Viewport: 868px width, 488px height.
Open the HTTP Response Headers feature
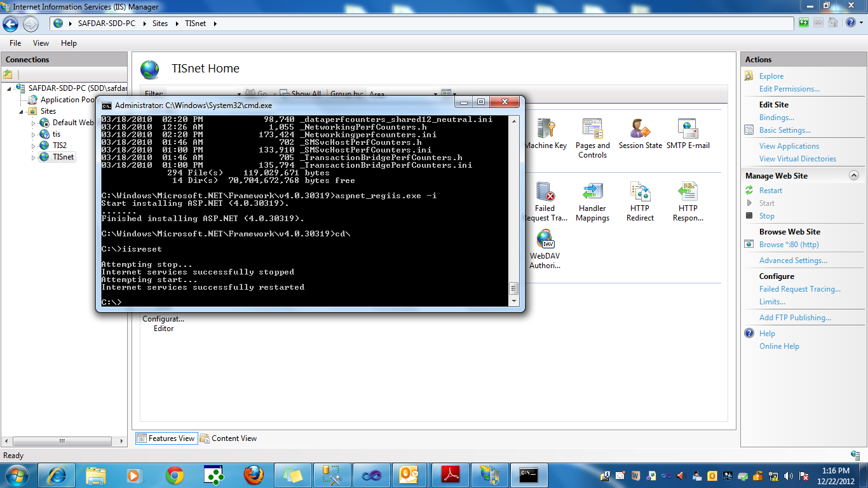[x=688, y=201]
